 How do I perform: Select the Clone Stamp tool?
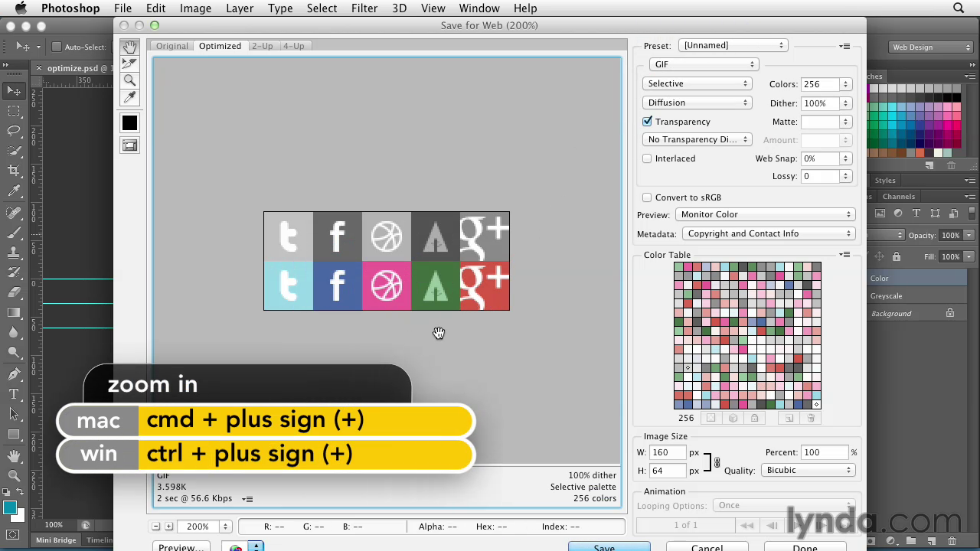coord(14,252)
